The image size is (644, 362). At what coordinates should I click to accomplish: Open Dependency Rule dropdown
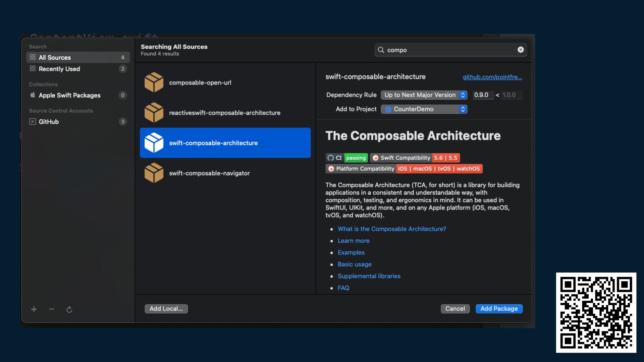(424, 95)
